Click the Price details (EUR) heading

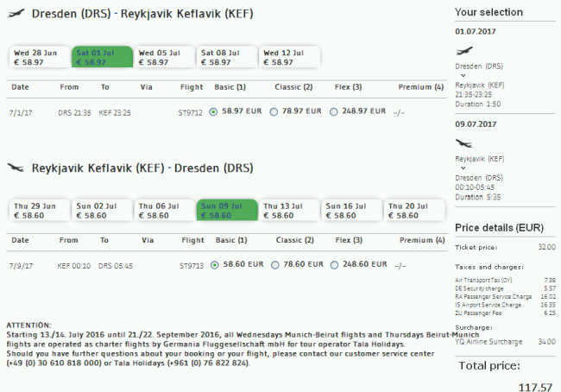(499, 228)
